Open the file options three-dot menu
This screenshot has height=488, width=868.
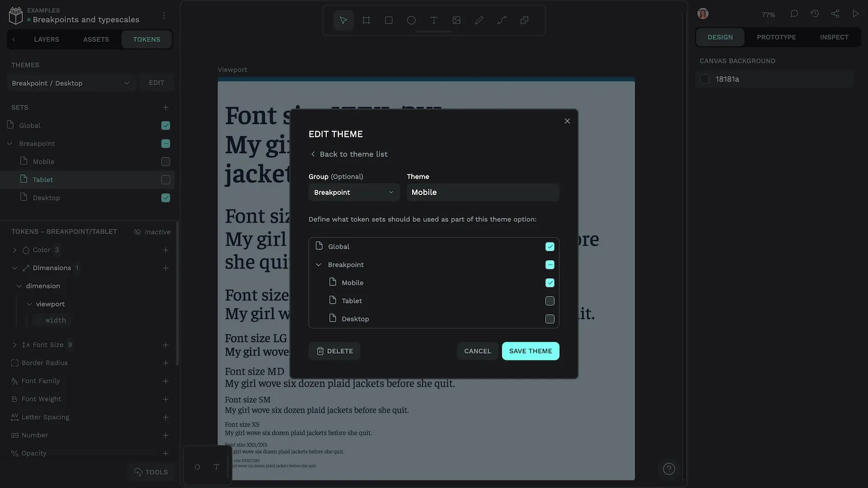tap(164, 16)
